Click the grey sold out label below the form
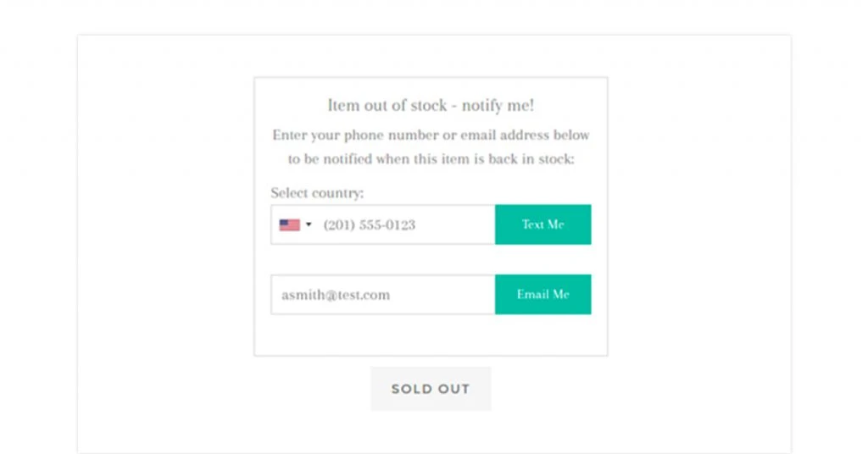The width and height of the screenshot is (868, 454). coord(431,389)
